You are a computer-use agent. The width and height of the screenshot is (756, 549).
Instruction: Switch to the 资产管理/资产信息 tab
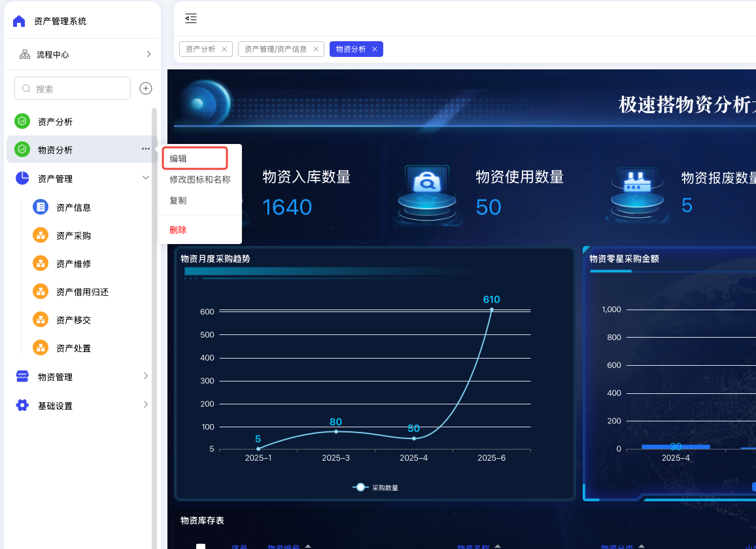(275, 49)
